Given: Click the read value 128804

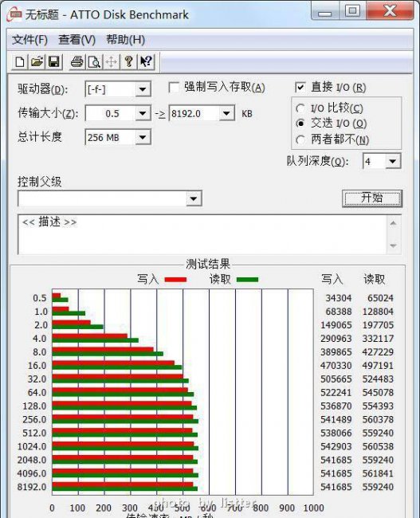Looking at the screenshot, I should (x=378, y=312).
